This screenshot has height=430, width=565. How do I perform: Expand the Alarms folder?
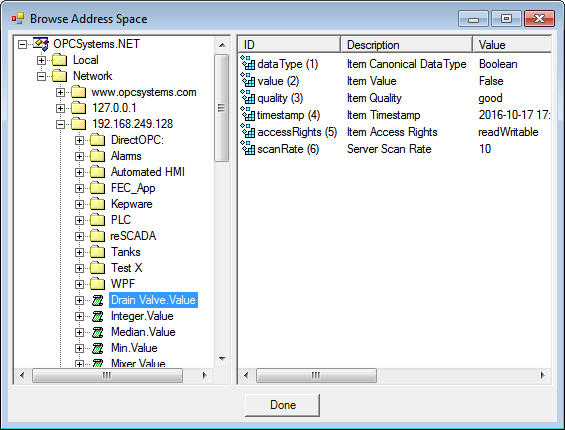click(79, 156)
